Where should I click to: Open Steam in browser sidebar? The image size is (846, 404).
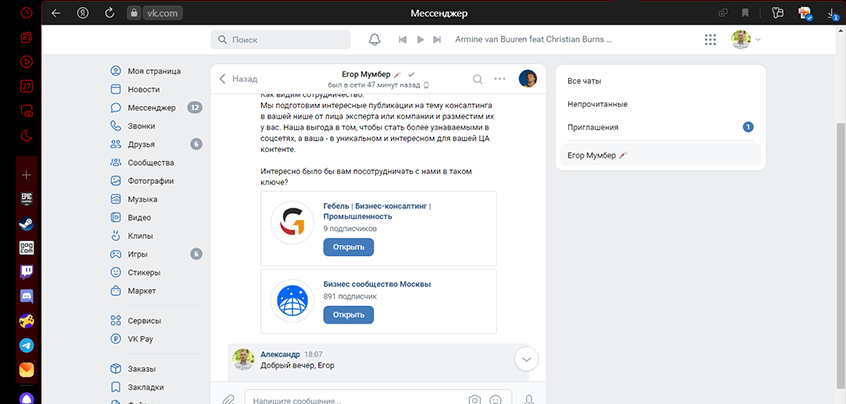(x=26, y=223)
